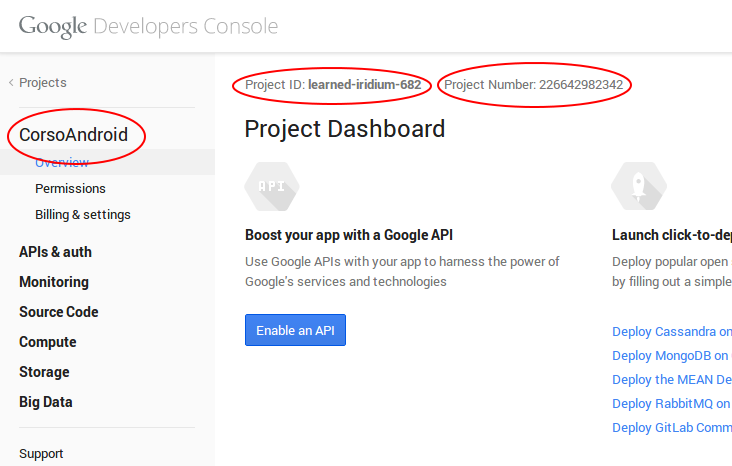Expand the Big Data section
The image size is (732, 466).
46,402
